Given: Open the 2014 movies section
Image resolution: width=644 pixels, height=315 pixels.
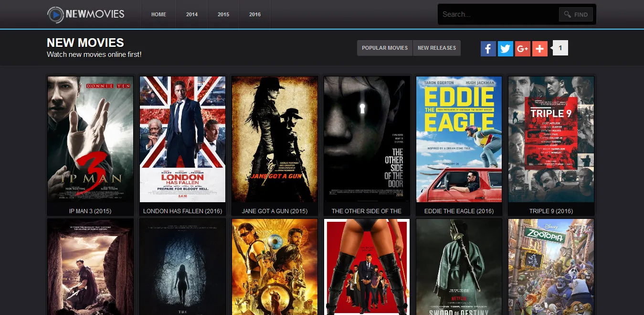Looking at the screenshot, I should (192, 14).
